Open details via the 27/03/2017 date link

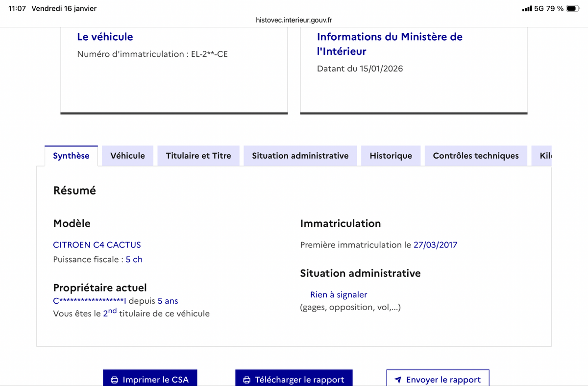pyautogui.click(x=436, y=245)
